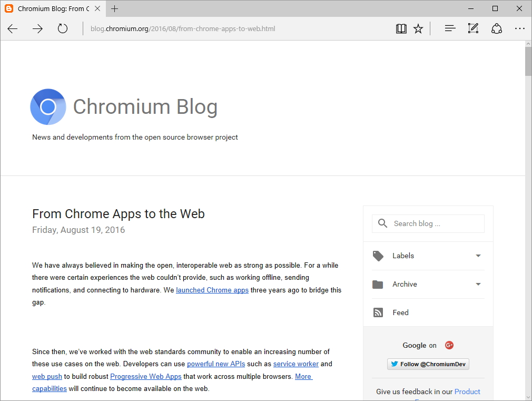This screenshot has width=532, height=401.
Task: Click the Google+ icon next to 'Google on'
Action: click(x=449, y=345)
